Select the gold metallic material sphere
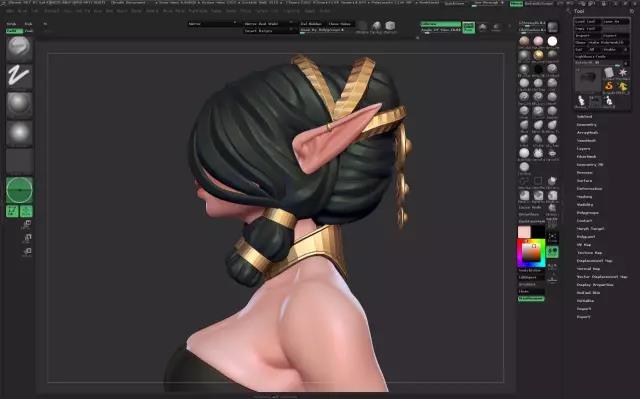 [538, 55]
